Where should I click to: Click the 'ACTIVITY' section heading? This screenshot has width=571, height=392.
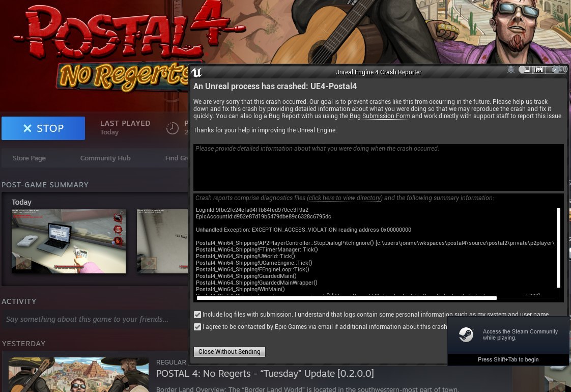point(19,301)
